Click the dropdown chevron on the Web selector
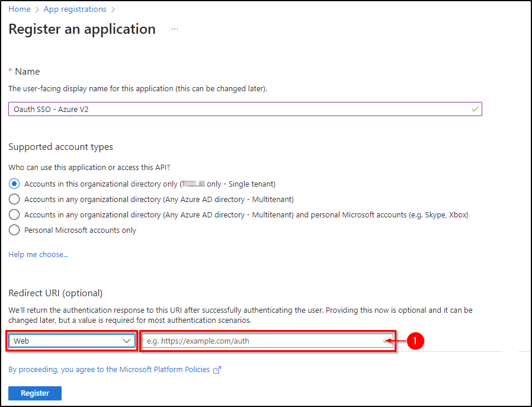The image size is (532, 407). click(x=126, y=341)
